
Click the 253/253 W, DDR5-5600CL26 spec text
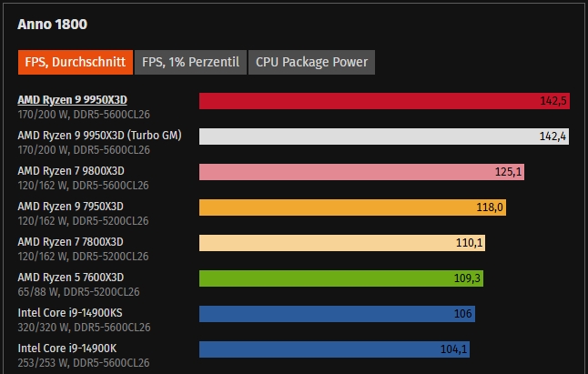(84, 363)
